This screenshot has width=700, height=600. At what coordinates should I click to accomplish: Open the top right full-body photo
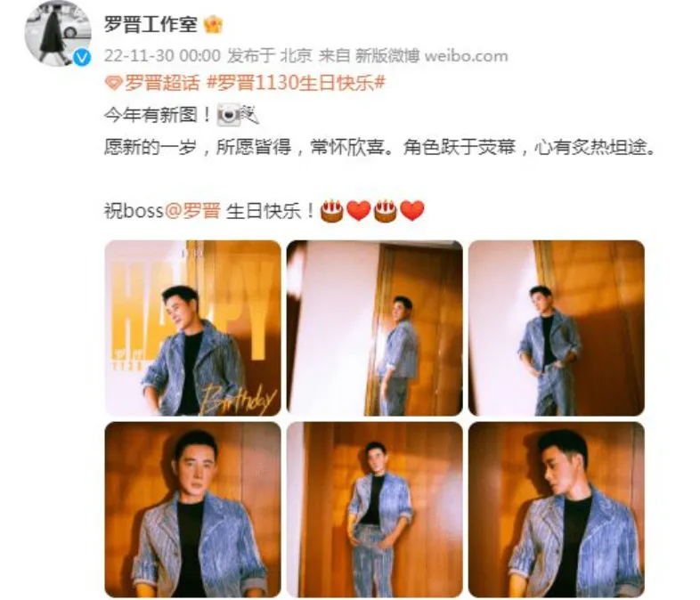pyautogui.click(x=557, y=328)
